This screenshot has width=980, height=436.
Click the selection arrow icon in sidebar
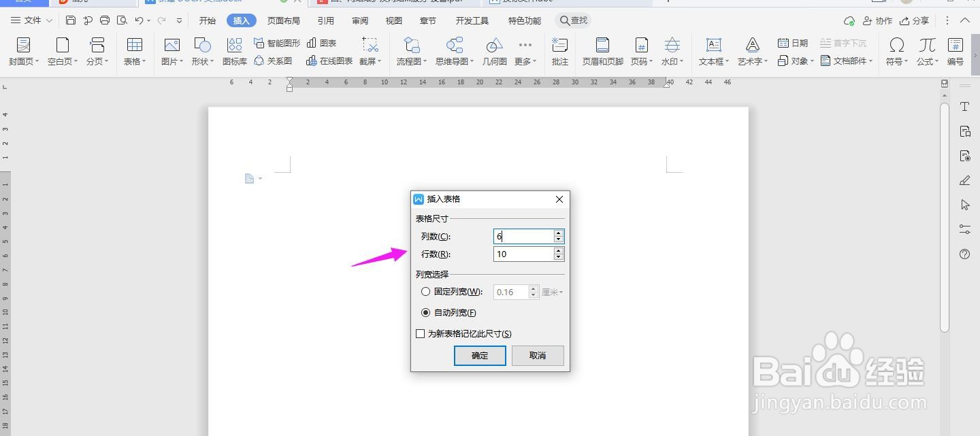click(965, 205)
